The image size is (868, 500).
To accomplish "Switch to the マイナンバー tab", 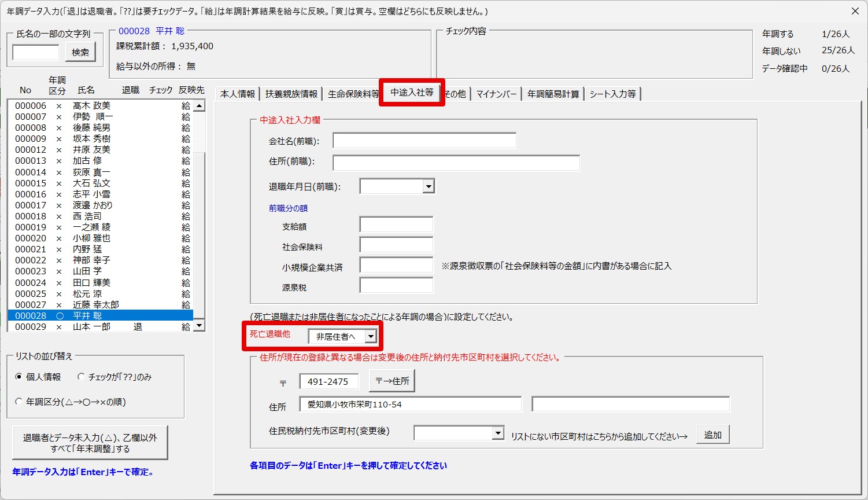I will point(496,94).
